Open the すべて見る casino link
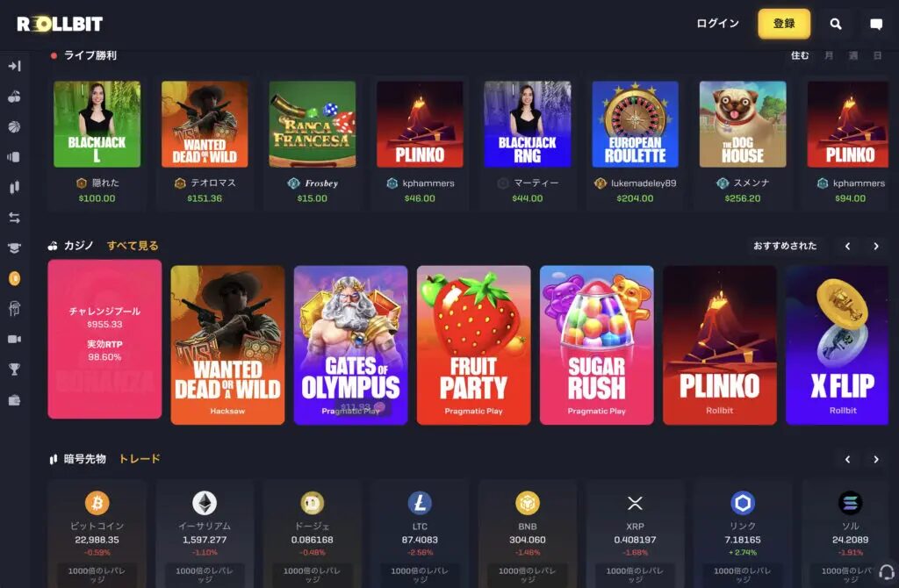The height and width of the screenshot is (588, 899). click(133, 245)
